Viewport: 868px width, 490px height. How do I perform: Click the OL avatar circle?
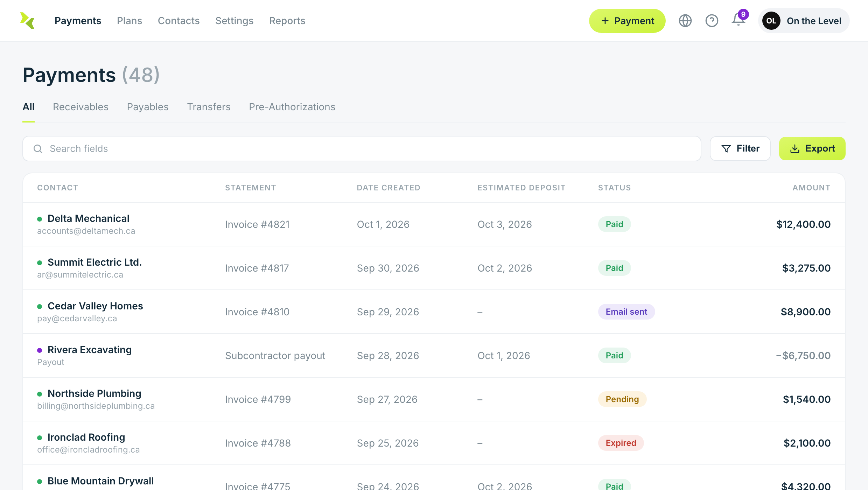click(771, 21)
